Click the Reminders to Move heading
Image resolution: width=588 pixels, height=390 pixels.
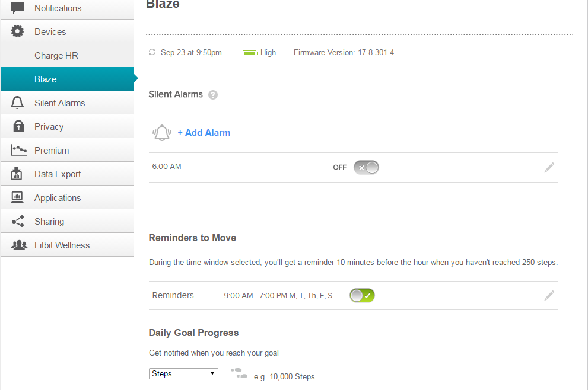click(192, 238)
